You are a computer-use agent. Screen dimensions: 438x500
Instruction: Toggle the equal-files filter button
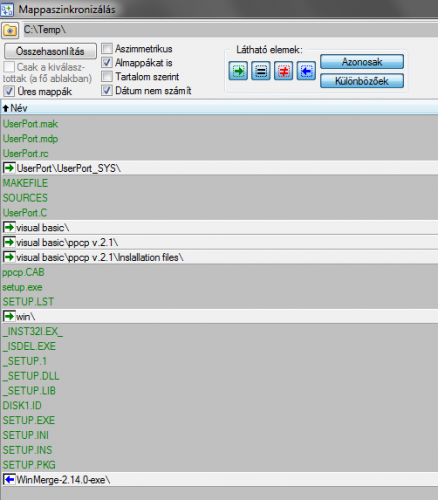[261, 71]
